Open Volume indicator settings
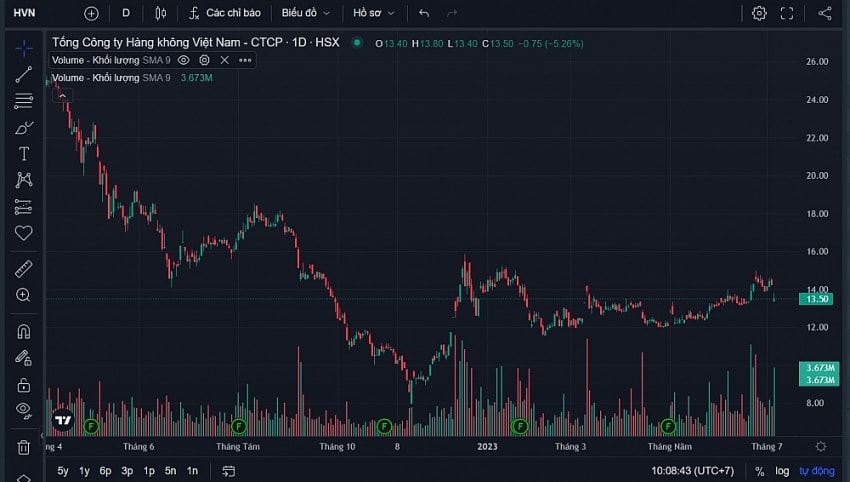This screenshot has width=850, height=482. coord(204,60)
